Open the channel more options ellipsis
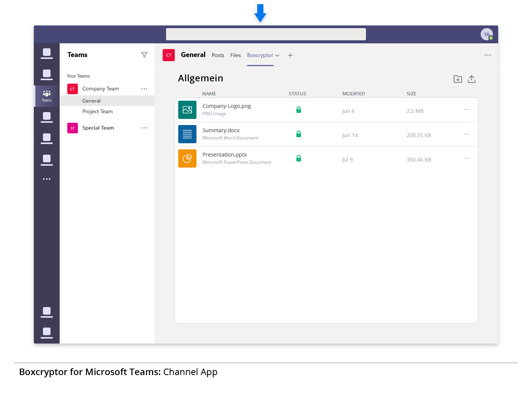The height and width of the screenshot is (399, 532). pos(488,55)
